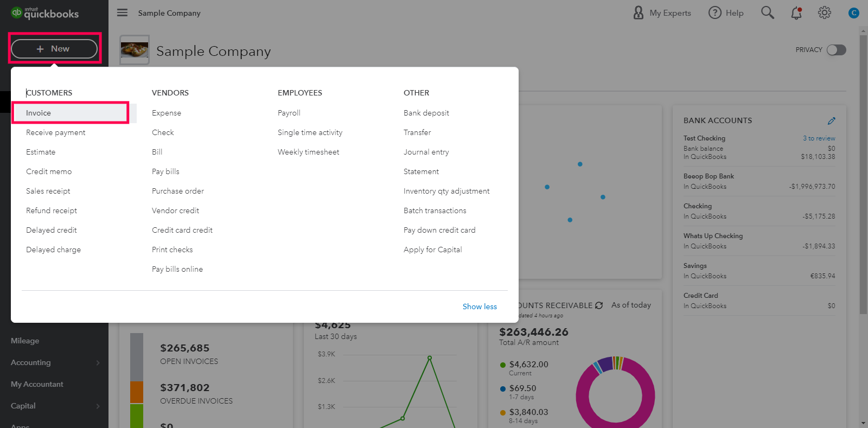The width and height of the screenshot is (868, 428).
Task: Toggle the Privacy switch
Action: point(836,50)
